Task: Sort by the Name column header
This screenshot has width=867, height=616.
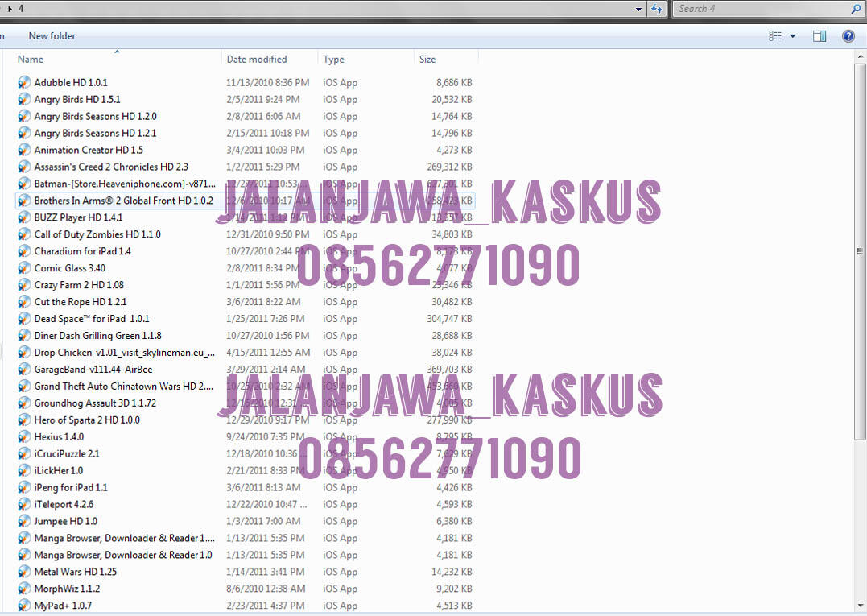Action: click(30, 59)
